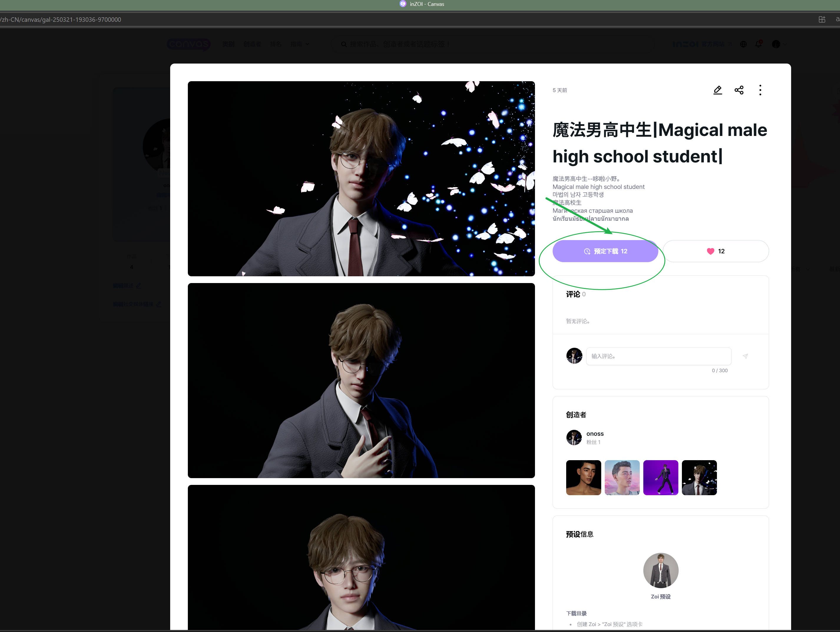
Task: Click the 评论 comments heading
Action: click(573, 294)
